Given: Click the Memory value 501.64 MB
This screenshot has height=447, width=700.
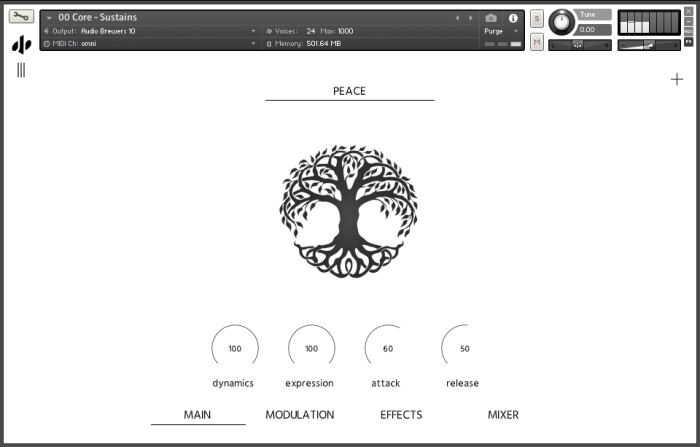Looking at the screenshot, I should [324, 44].
